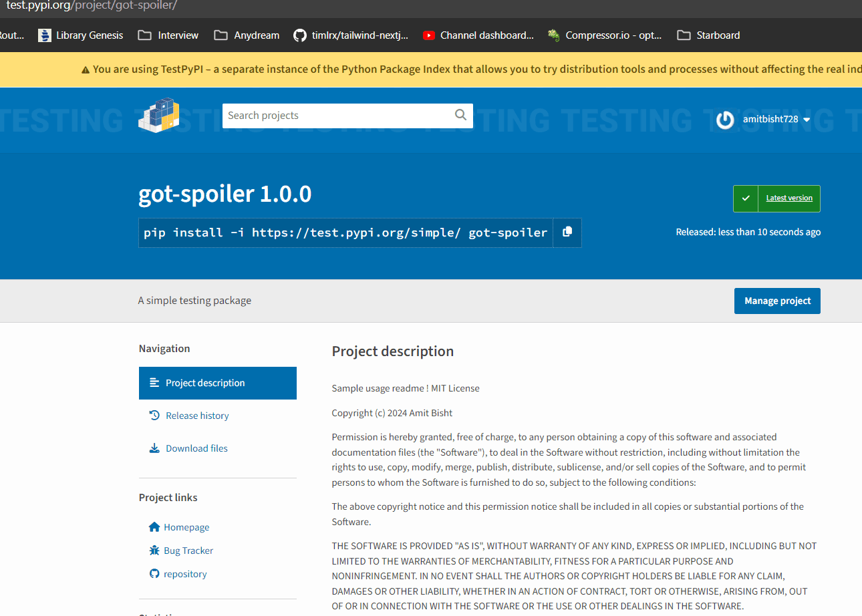Image resolution: width=862 pixels, height=616 pixels.
Task: Open the Anydream bookmarks folder
Action: [247, 35]
